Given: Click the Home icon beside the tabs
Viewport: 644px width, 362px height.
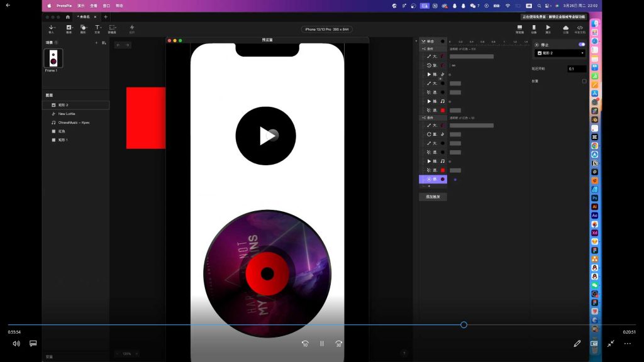Looking at the screenshot, I should click(x=68, y=17).
